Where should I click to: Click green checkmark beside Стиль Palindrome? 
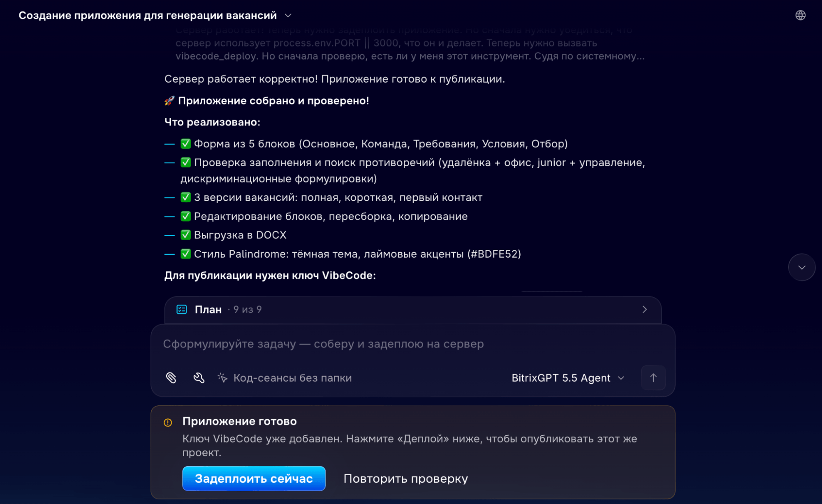pos(185,254)
